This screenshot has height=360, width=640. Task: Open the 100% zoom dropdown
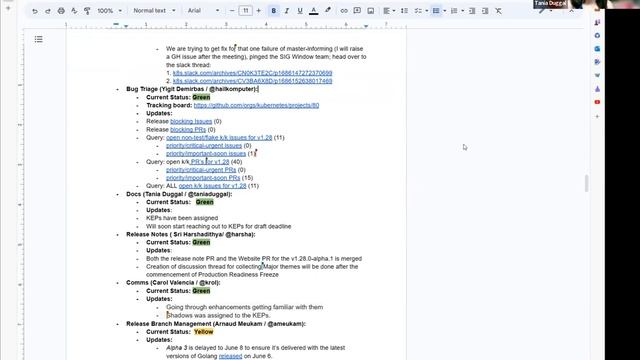pos(109,11)
